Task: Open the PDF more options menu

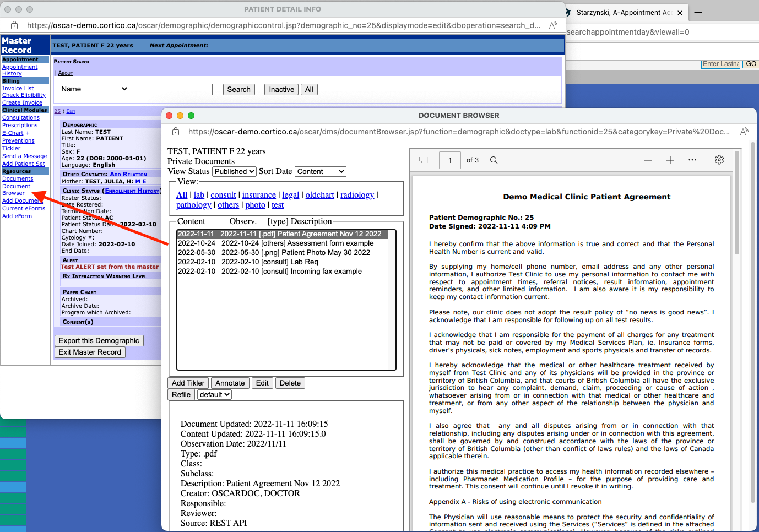Action: pyautogui.click(x=692, y=160)
